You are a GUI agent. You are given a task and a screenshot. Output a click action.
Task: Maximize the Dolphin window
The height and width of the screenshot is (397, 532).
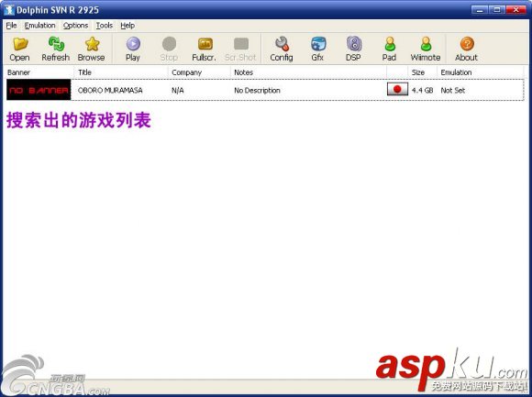(497, 10)
